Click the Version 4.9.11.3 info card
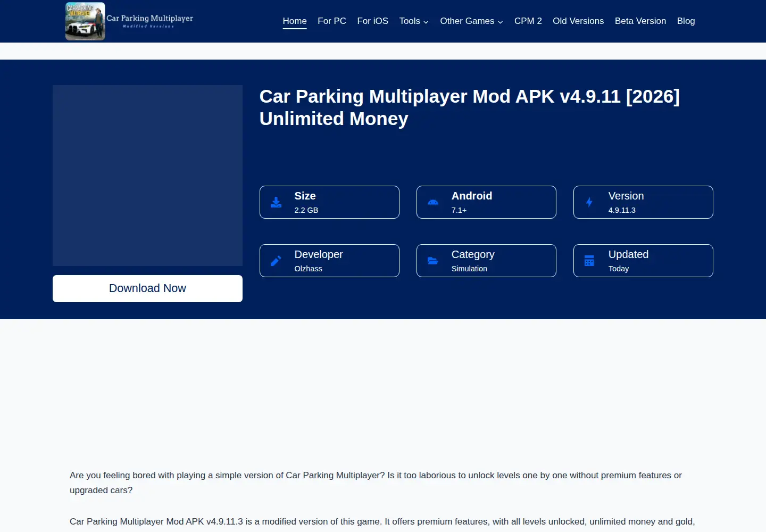 [643, 202]
